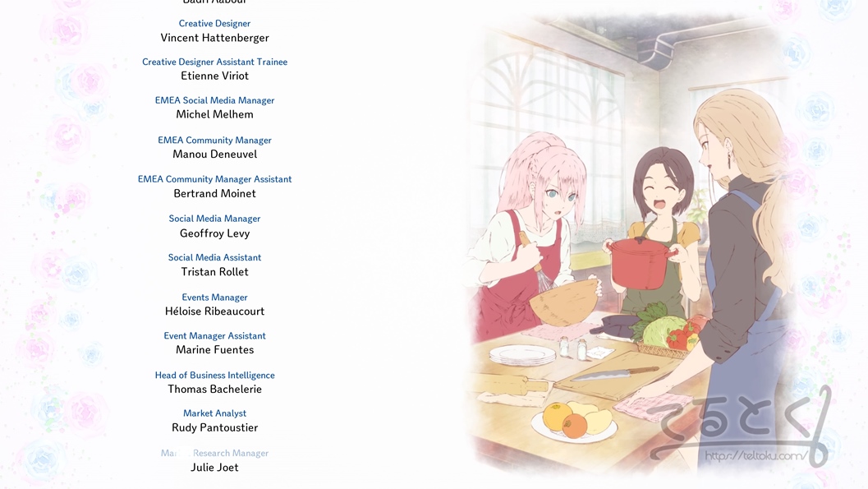Image resolution: width=868 pixels, height=489 pixels.
Task: Click the Event Manager Assistant title
Action: (215, 335)
